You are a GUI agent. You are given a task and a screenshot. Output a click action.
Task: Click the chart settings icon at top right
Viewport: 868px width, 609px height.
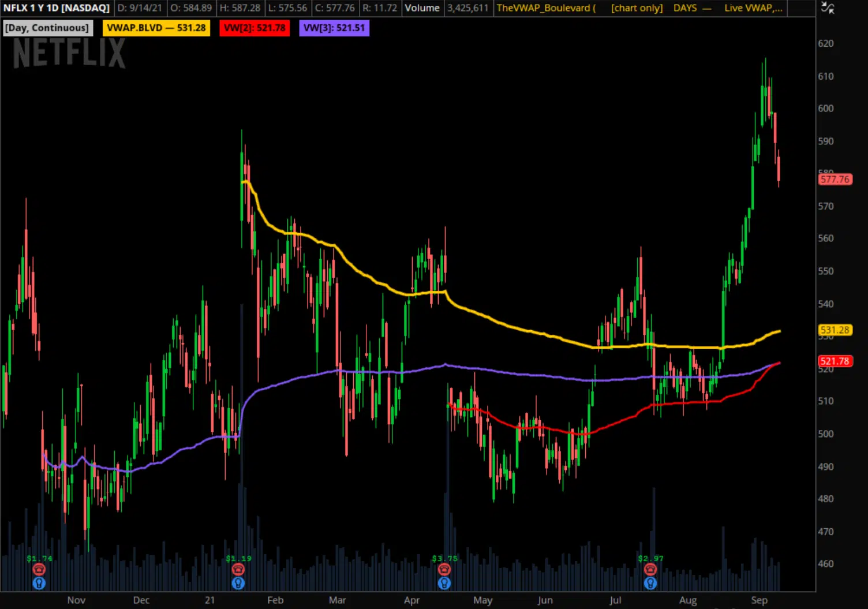tap(828, 8)
